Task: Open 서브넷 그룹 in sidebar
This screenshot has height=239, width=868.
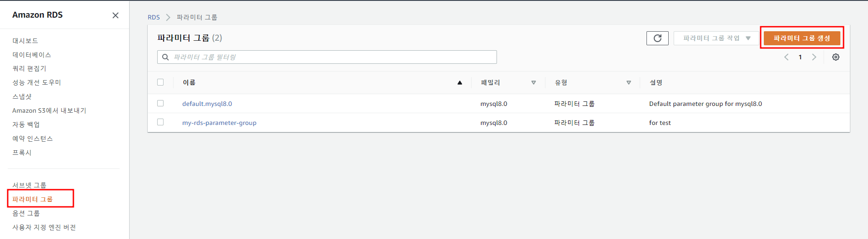Action: pyautogui.click(x=29, y=185)
